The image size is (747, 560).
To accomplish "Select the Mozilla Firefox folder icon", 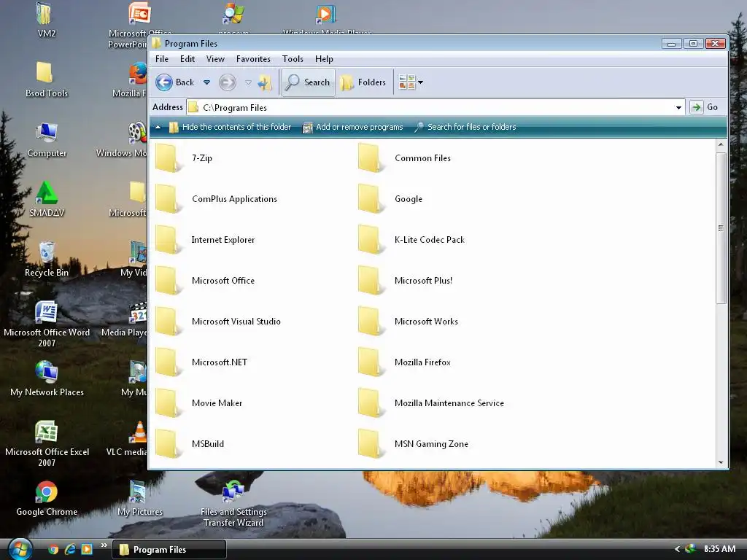I will click(x=371, y=362).
